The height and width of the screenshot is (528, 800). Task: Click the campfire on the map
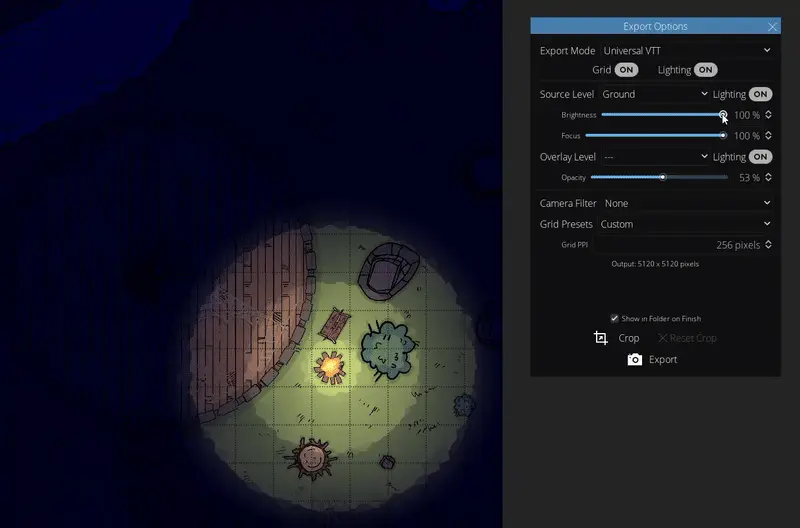point(329,366)
